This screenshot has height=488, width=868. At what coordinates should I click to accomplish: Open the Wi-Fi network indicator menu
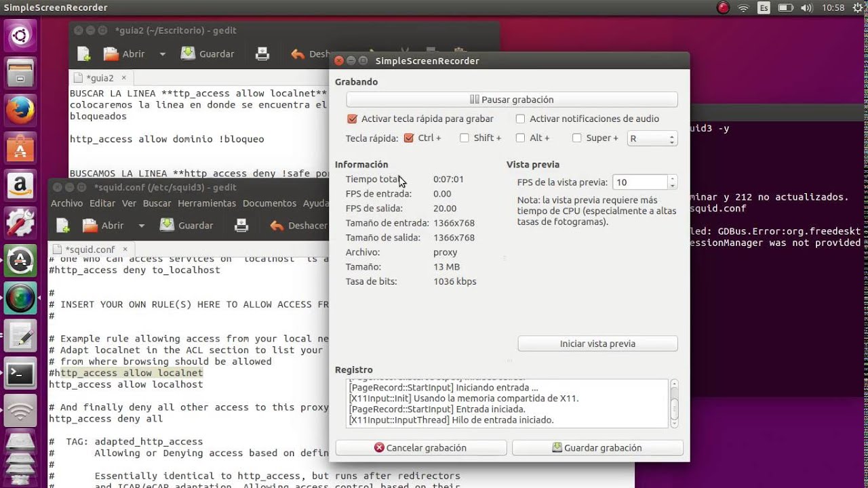pyautogui.click(x=743, y=8)
